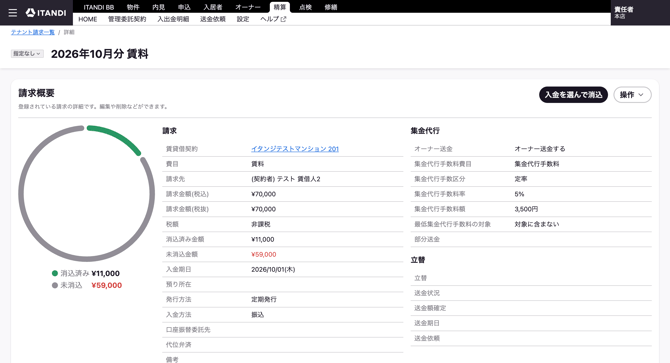Expand the 操作 dropdown button
Viewport: 670px width, 363px height.
632,95
